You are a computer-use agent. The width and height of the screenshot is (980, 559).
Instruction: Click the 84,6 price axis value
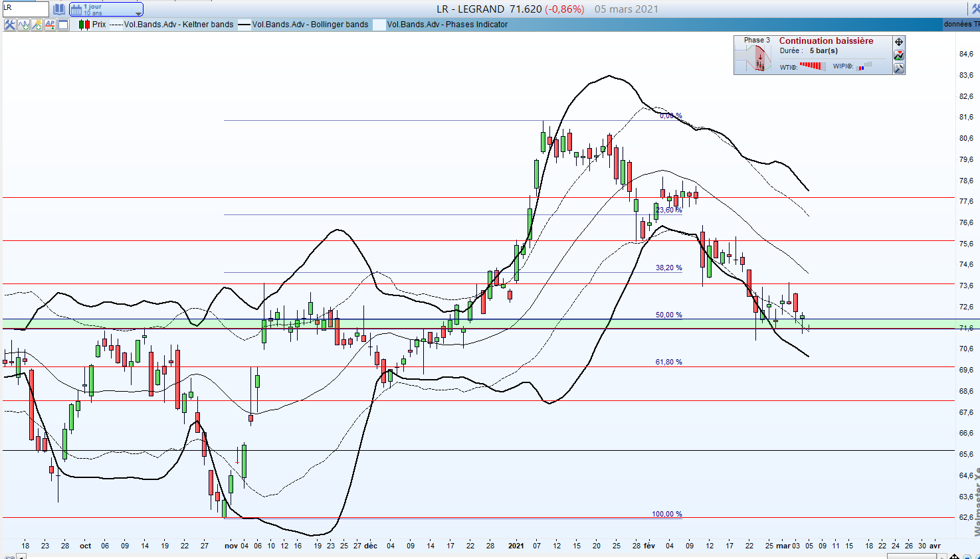(966, 54)
